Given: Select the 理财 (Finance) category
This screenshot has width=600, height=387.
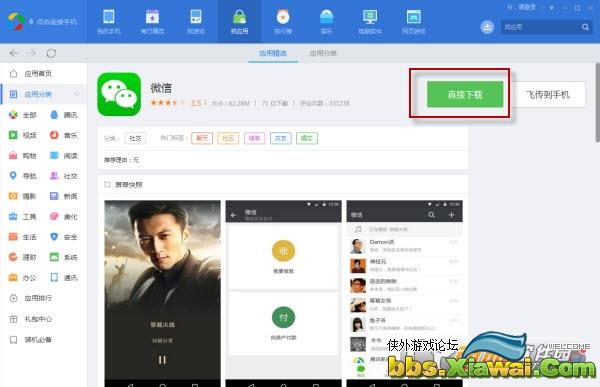Looking at the screenshot, I should [x=23, y=257].
